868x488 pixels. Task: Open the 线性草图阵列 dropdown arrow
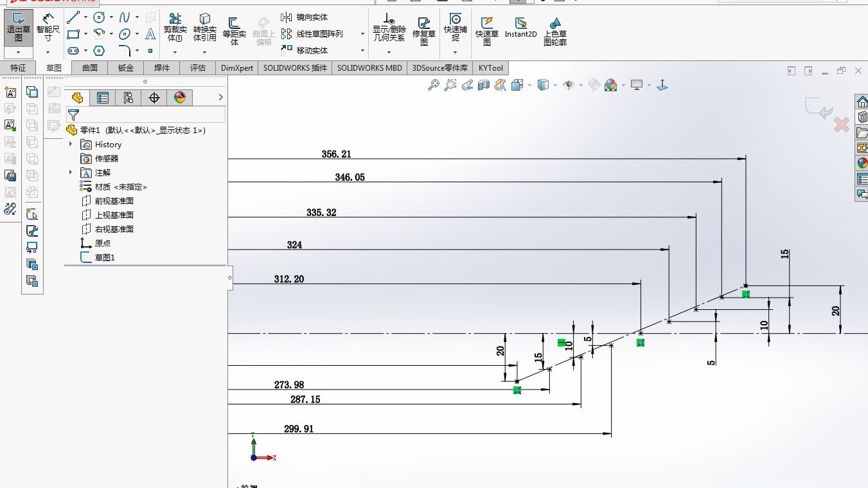362,34
